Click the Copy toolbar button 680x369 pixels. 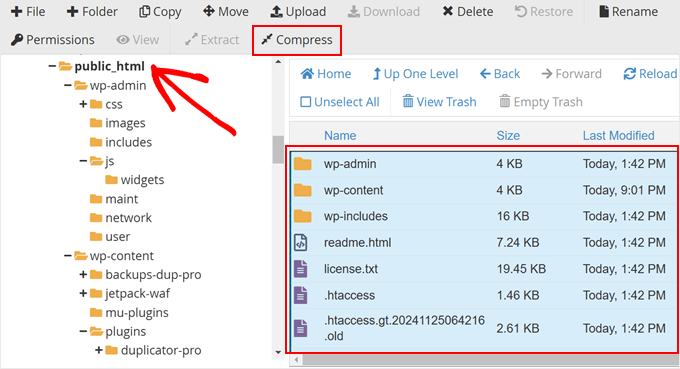click(160, 12)
